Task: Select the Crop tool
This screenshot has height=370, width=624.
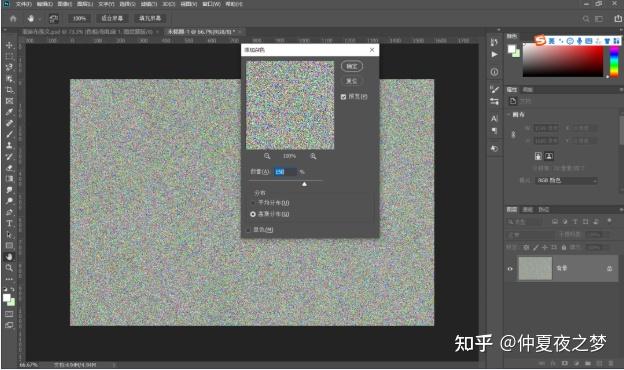Action: pos(9,90)
